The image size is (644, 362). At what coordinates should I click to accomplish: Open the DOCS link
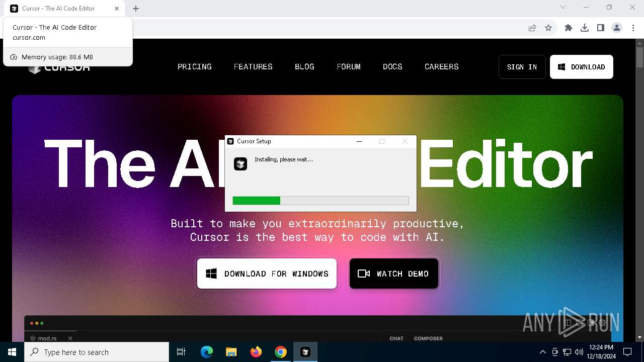click(x=392, y=66)
